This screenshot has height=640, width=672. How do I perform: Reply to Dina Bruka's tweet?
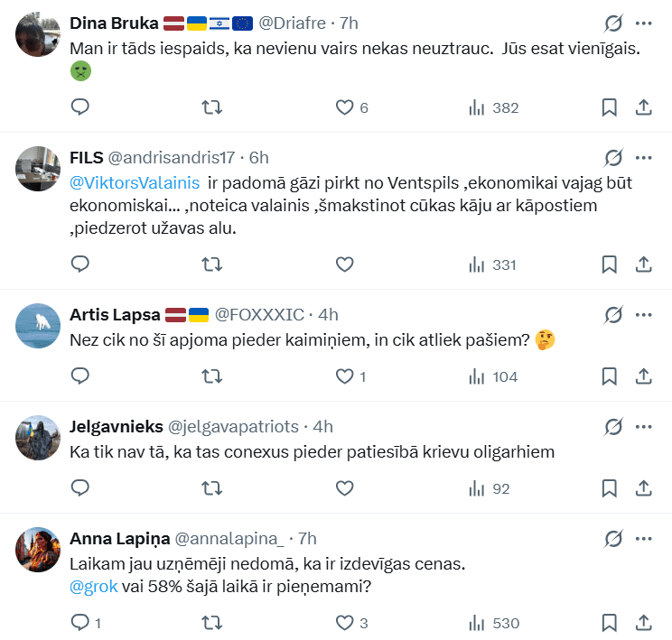[80, 107]
